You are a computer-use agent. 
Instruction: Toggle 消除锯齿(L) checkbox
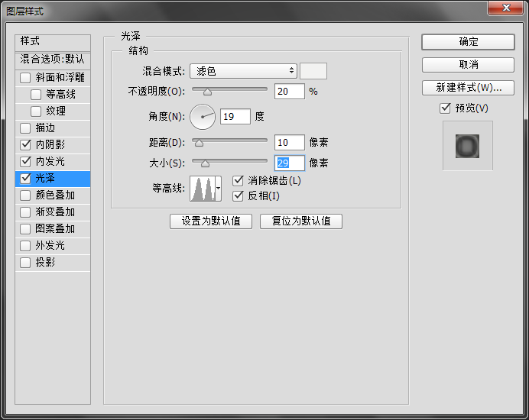pos(239,181)
